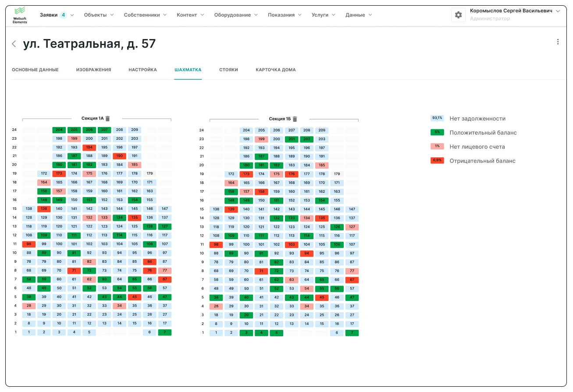
Task: Expand the Заявки menu
Action: (x=57, y=15)
